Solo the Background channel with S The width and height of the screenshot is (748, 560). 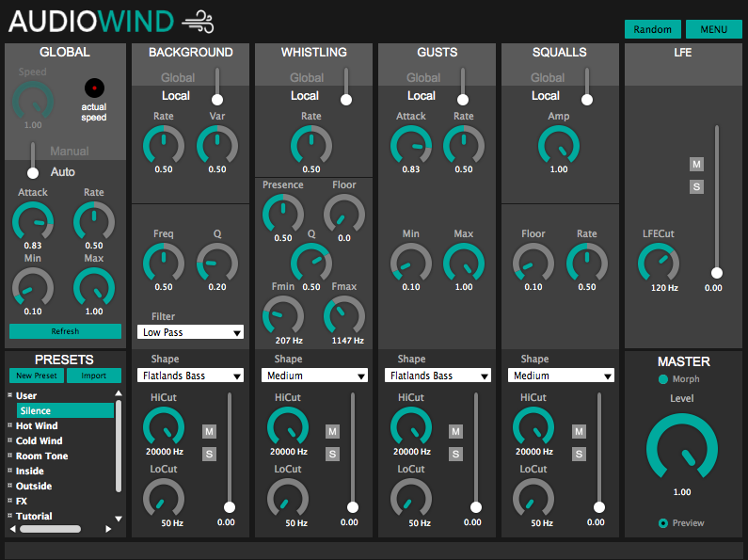pyautogui.click(x=209, y=454)
